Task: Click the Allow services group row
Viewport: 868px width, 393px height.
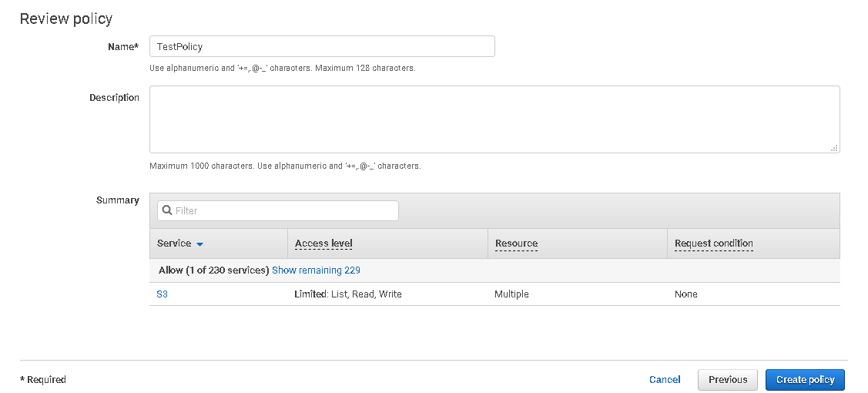Action: click(213, 270)
